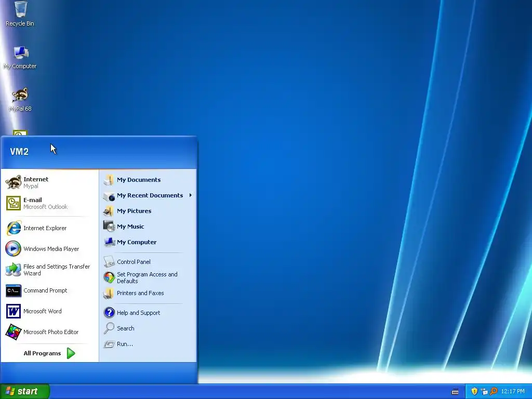Click the Start button

pyautogui.click(x=25, y=391)
